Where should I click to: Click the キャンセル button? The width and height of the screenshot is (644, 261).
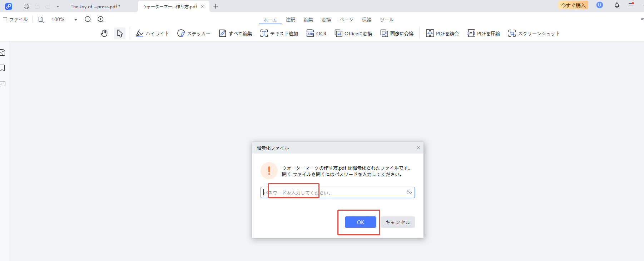pyautogui.click(x=397, y=222)
